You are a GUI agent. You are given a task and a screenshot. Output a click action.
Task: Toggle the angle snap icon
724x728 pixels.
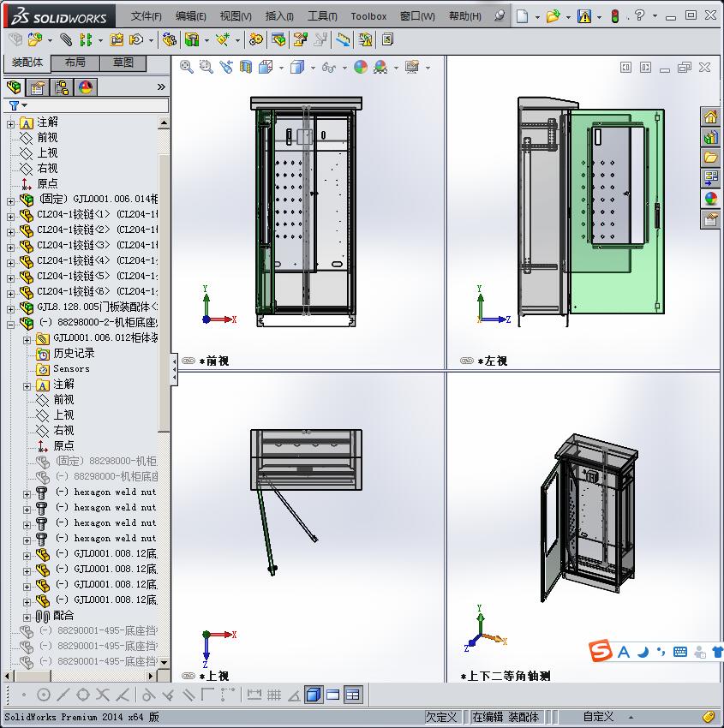tap(294, 695)
